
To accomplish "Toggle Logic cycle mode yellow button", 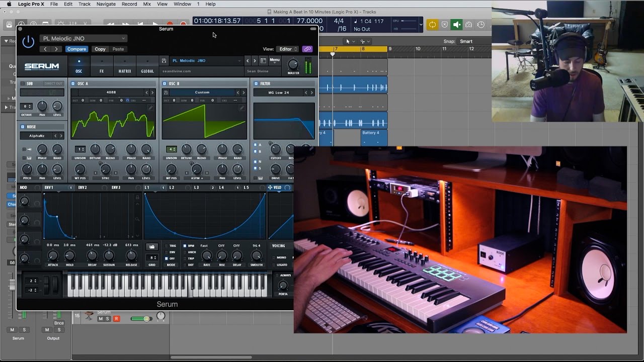I will point(432,25).
